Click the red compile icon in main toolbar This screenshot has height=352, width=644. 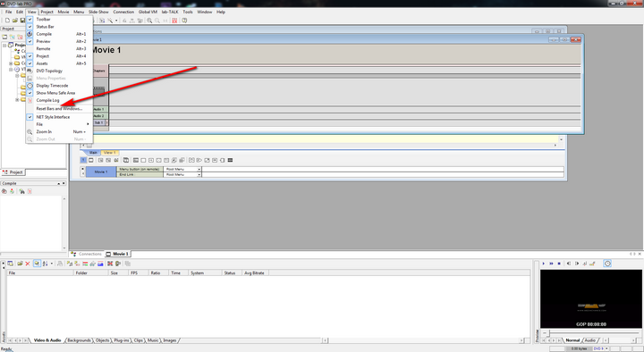tap(174, 21)
